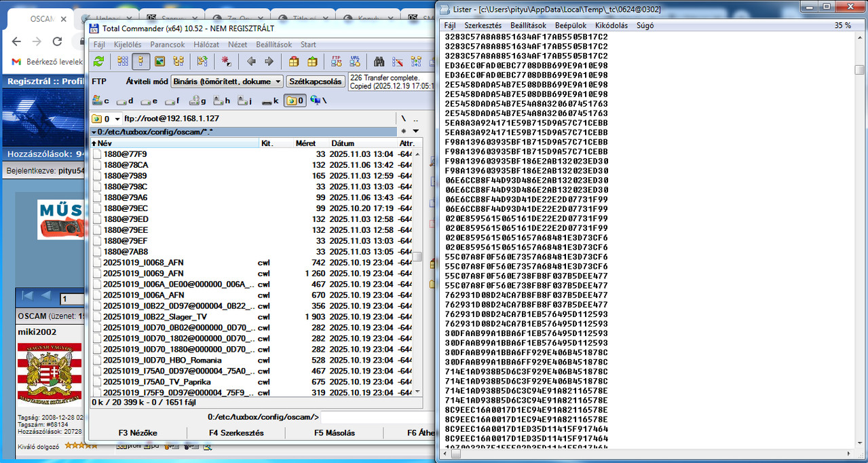The image size is (868, 463).
Task: Open the network neighborhood drive icon
Action: coord(318,100)
